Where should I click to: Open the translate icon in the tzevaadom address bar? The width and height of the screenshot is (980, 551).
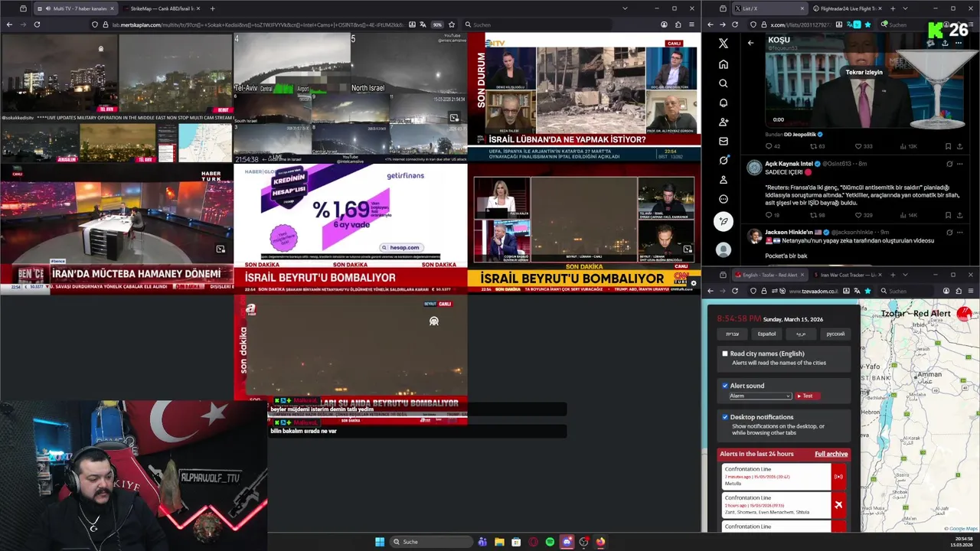[857, 291]
